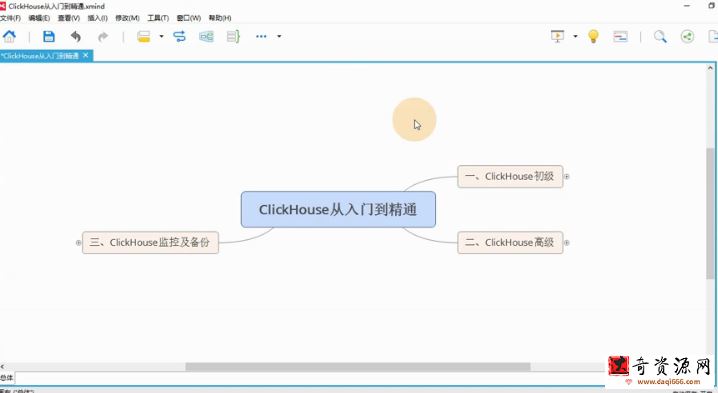718x393 pixels.
Task: Close the ClickHouse document tab
Action: (x=86, y=55)
